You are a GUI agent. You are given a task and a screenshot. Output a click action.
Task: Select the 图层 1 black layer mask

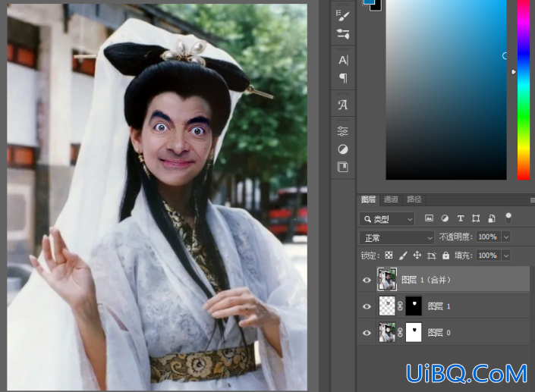[413, 306]
